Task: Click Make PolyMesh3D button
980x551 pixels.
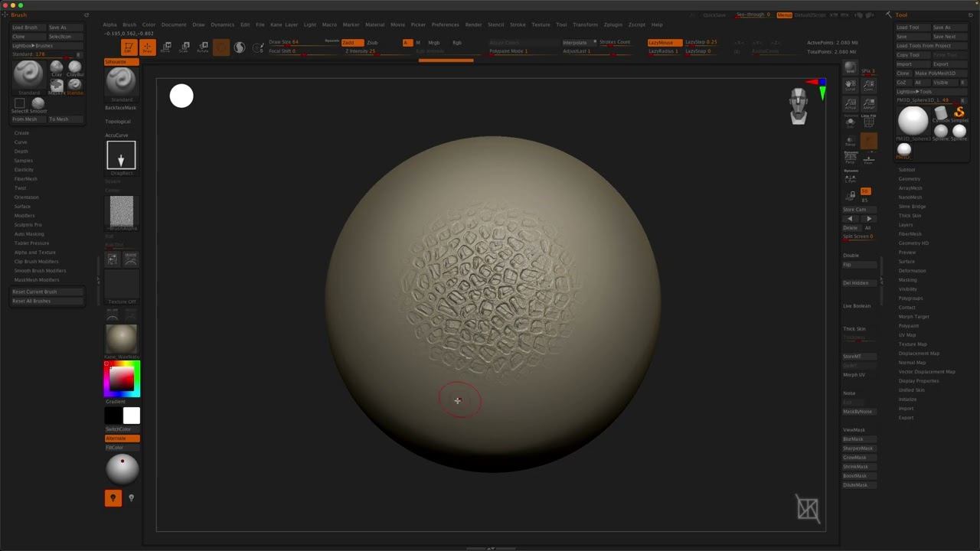Action: pyautogui.click(x=939, y=73)
